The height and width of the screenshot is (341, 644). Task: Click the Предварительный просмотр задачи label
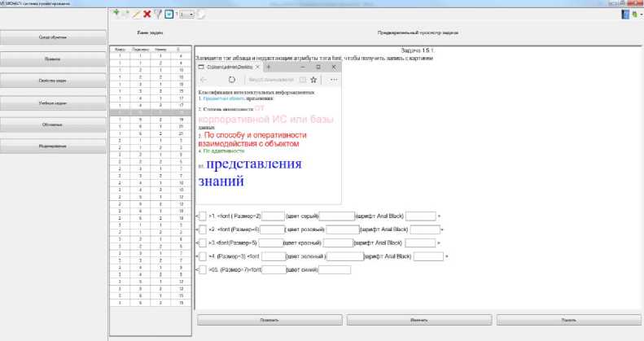point(418,33)
